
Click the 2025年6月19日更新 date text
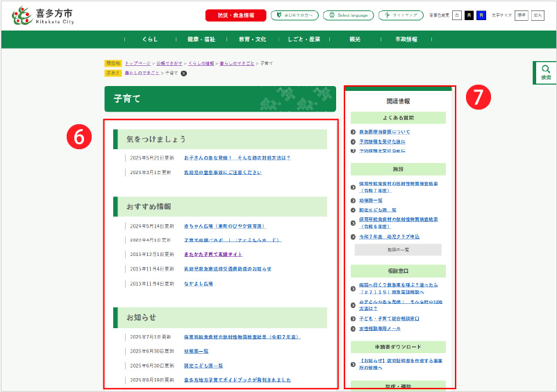tap(151, 380)
